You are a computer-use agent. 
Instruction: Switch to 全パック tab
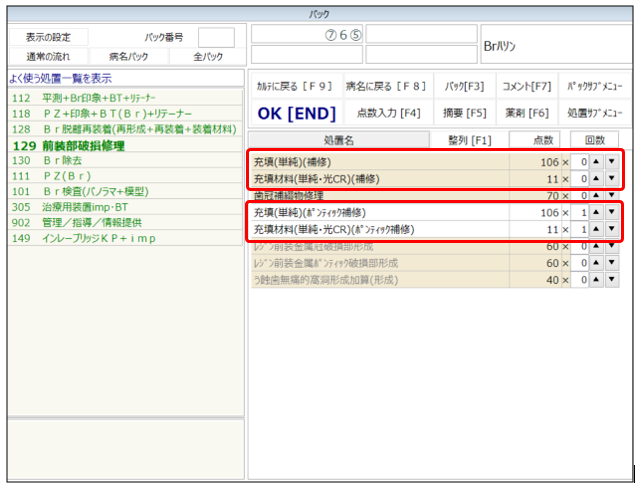[207, 56]
